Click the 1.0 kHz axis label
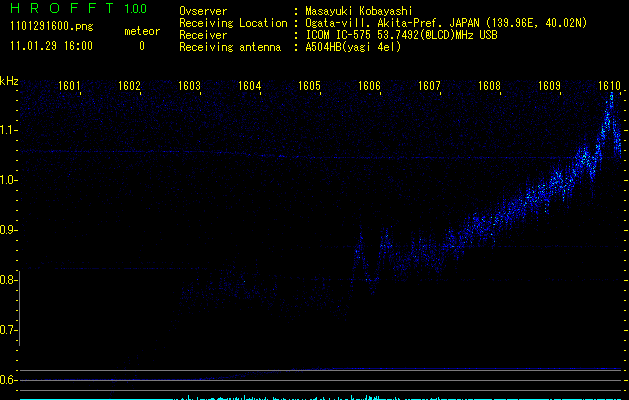Screen dimensions: 629x400 (x=8, y=180)
